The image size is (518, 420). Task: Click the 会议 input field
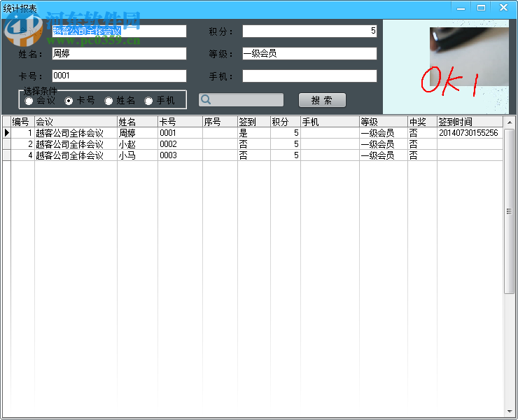(x=119, y=31)
